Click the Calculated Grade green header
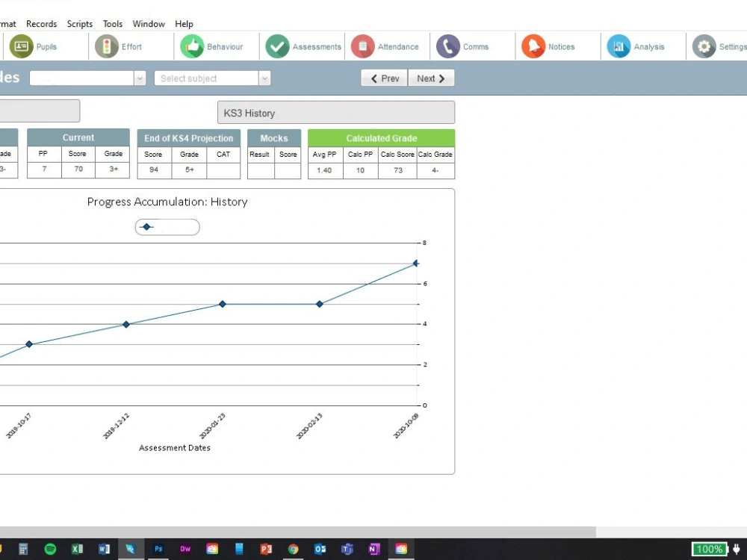This screenshot has width=747, height=560. pos(381,138)
